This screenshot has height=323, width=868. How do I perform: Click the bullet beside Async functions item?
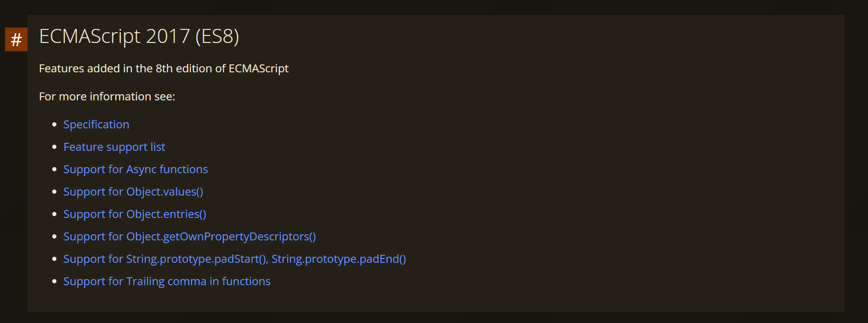(55, 169)
